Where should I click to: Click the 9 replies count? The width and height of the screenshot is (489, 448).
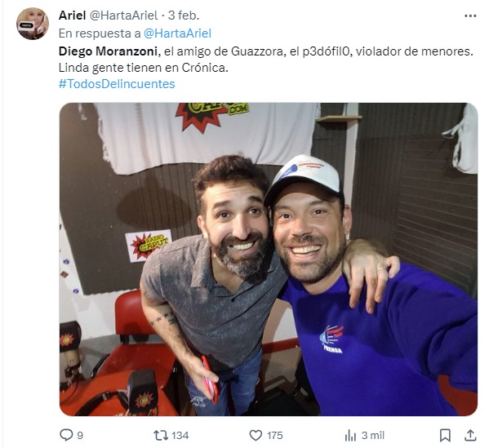pos(80,435)
